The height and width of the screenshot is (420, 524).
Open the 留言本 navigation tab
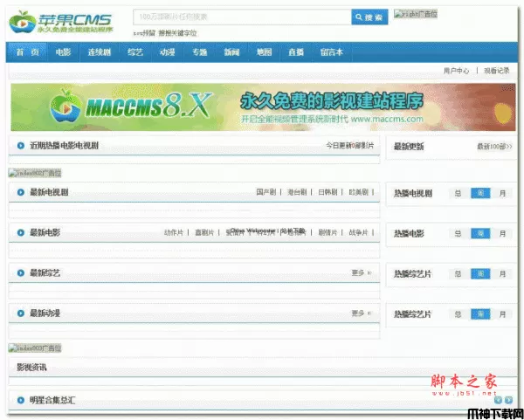(x=332, y=52)
